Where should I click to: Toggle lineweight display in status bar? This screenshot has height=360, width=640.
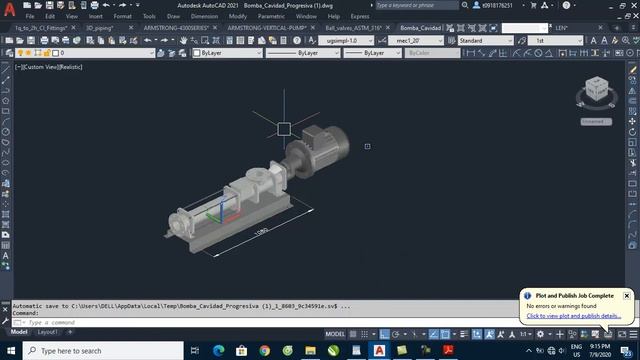(464, 334)
